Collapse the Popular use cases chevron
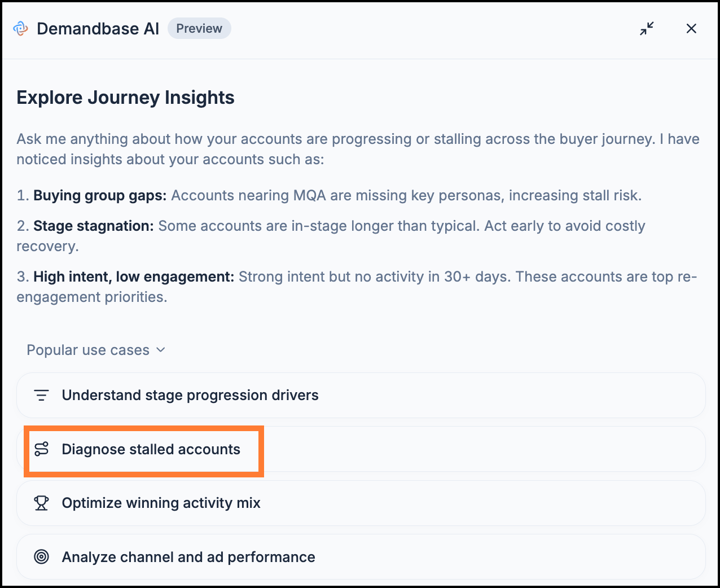720x588 pixels. pos(161,350)
